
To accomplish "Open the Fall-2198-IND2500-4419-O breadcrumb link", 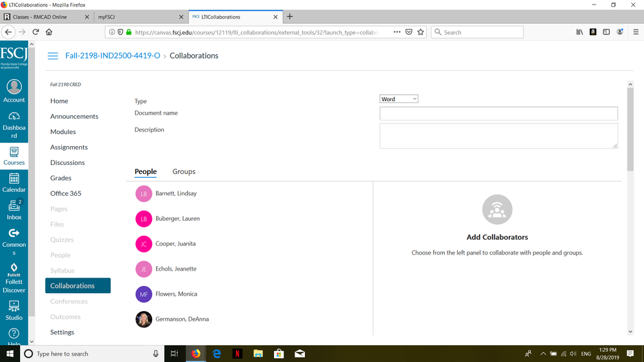I will pos(113,56).
